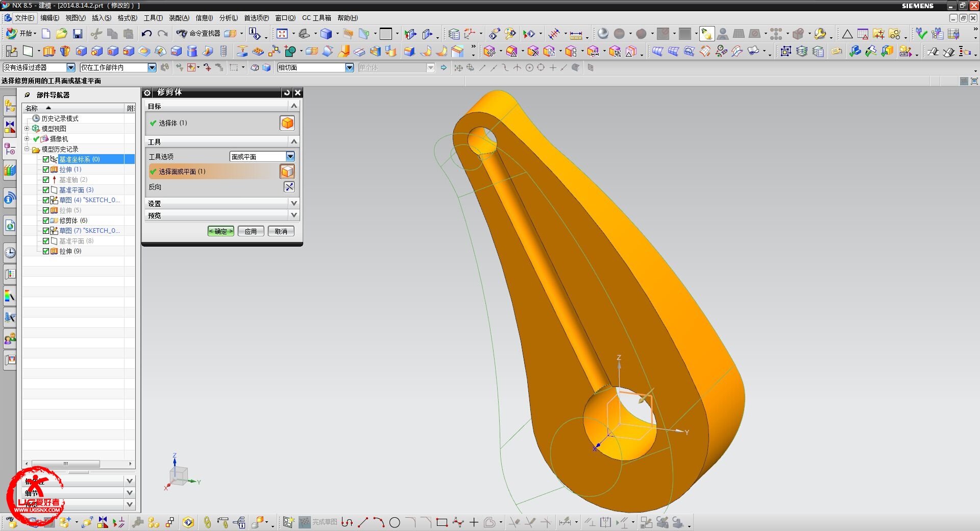The height and width of the screenshot is (531, 980).
Task: Open the Command Finder (命令查找器)
Action: pyautogui.click(x=199, y=34)
